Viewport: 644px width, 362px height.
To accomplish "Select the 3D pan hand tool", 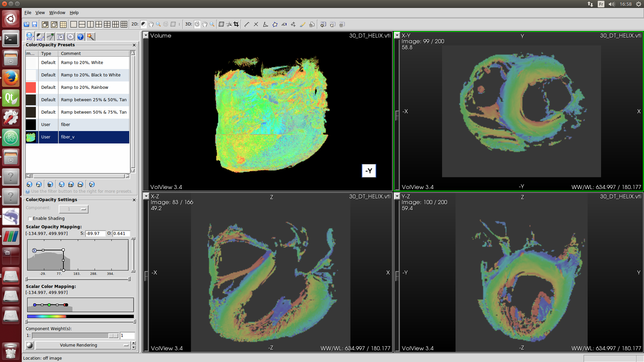I will pos(205,24).
